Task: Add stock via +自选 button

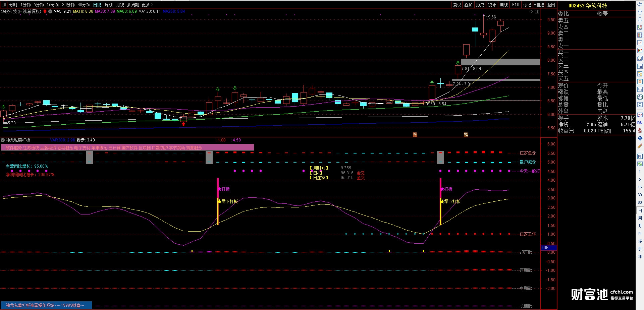Action: [x=539, y=5]
